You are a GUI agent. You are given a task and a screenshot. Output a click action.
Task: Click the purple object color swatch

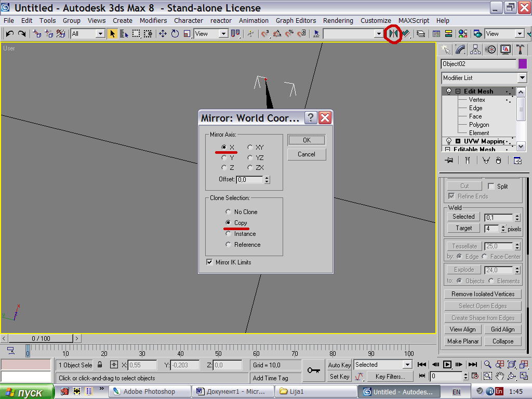click(x=523, y=64)
